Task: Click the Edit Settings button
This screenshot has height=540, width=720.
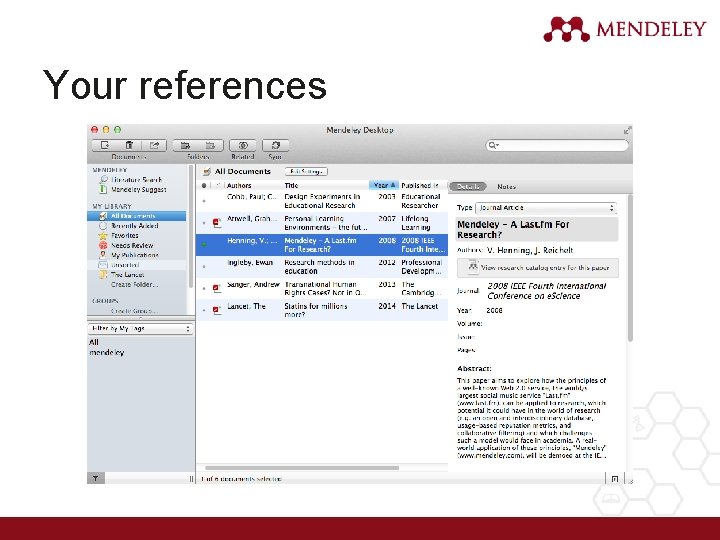Action: pyautogui.click(x=306, y=171)
